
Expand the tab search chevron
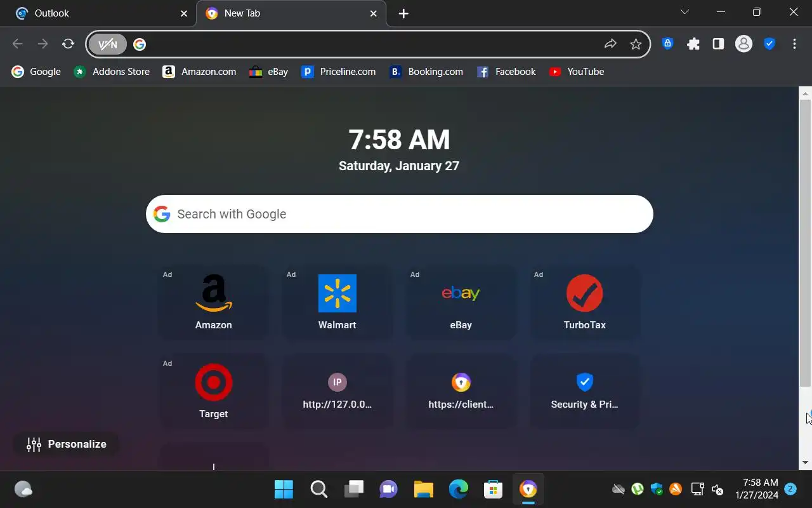[x=684, y=11]
